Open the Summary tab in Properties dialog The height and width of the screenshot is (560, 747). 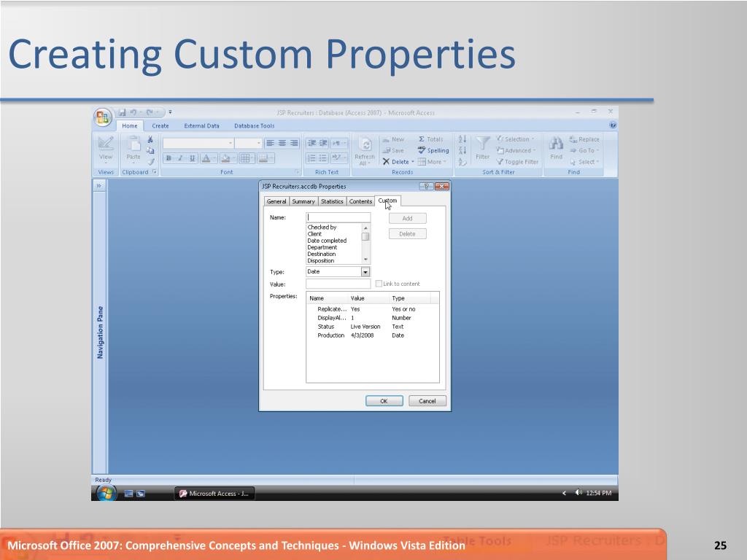point(303,201)
